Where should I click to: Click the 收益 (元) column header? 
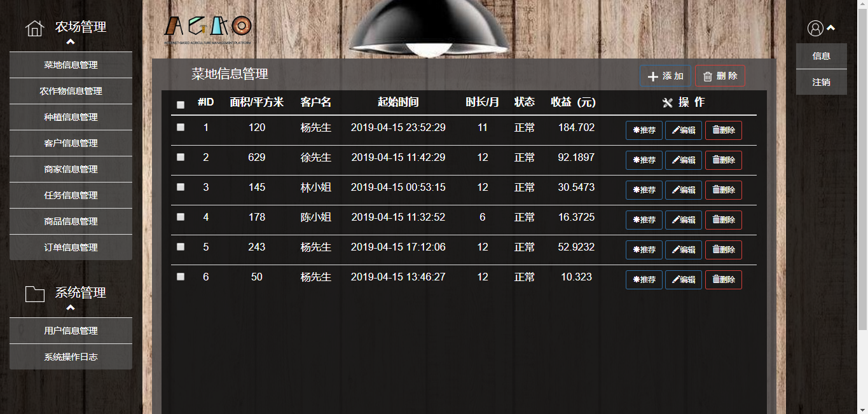pos(573,102)
